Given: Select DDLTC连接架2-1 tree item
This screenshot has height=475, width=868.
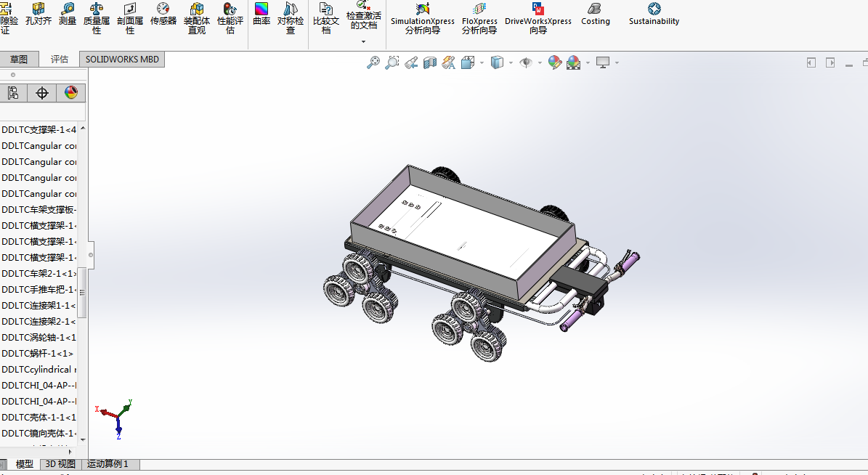Looking at the screenshot, I should click(38, 322).
